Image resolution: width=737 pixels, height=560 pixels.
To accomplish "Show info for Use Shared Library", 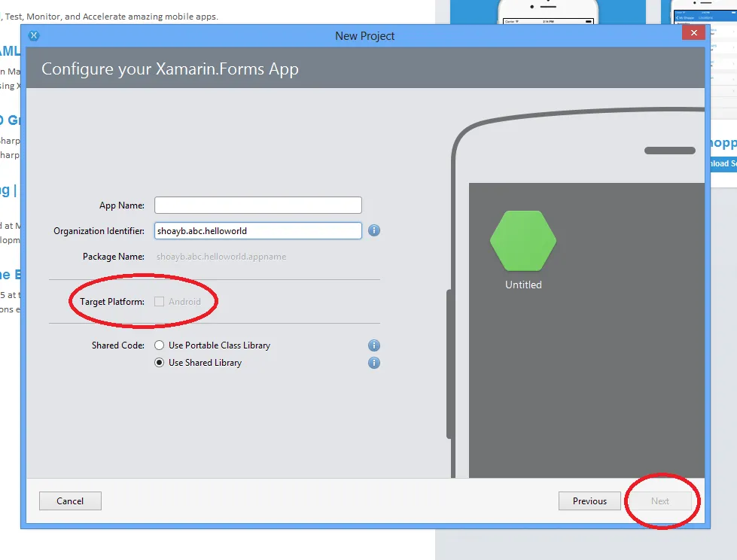I will click(373, 363).
